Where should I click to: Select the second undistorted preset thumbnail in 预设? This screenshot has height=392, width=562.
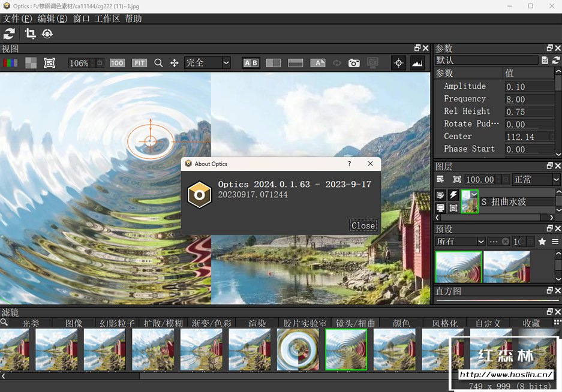[507, 267]
